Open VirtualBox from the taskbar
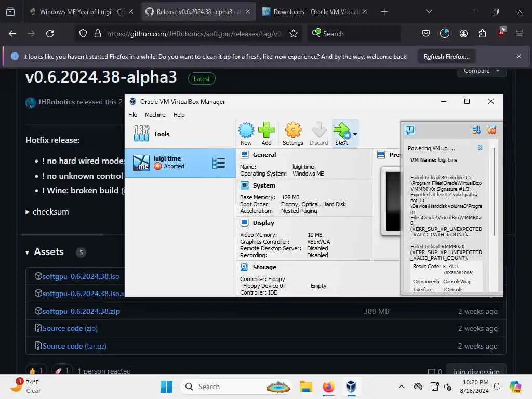 pyautogui.click(x=351, y=387)
